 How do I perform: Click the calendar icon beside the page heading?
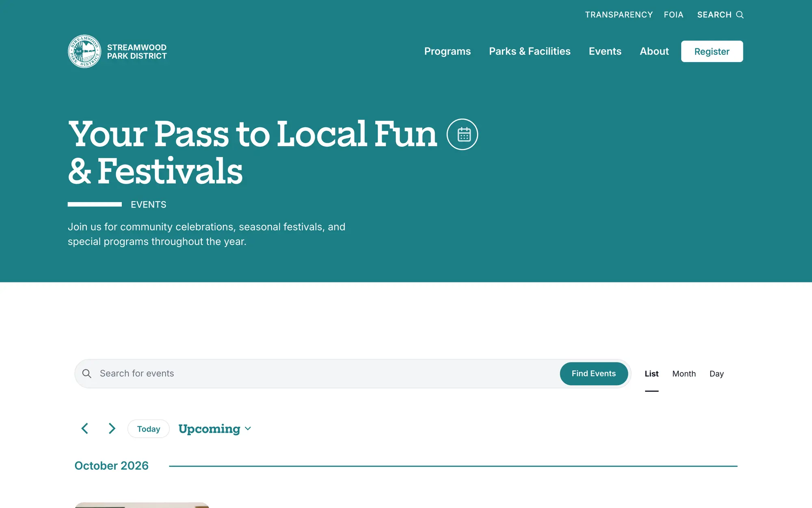point(462,134)
